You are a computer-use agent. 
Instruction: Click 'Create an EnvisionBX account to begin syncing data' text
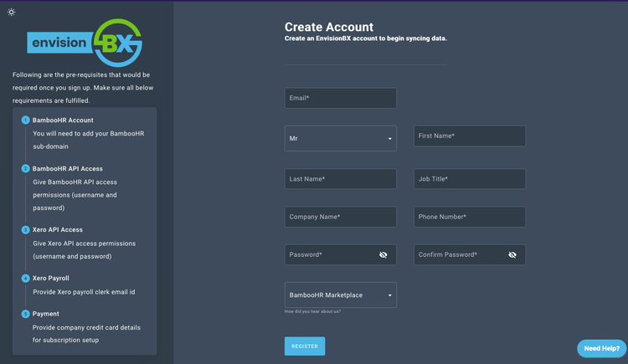click(366, 38)
